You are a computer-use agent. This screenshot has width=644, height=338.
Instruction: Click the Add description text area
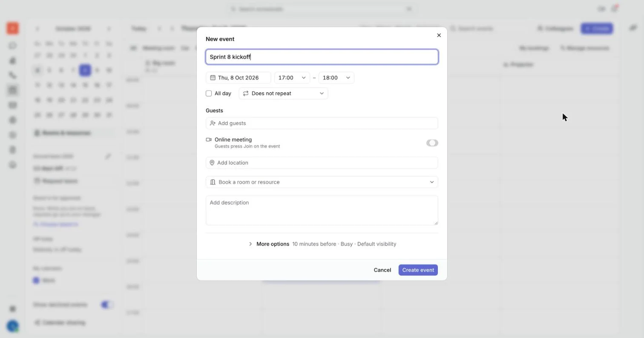pyautogui.click(x=322, y=210)
